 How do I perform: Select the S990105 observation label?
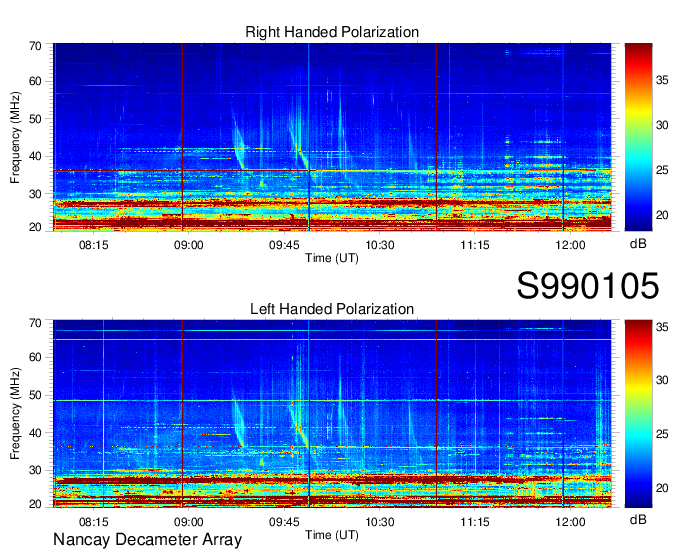pos(588,285)
